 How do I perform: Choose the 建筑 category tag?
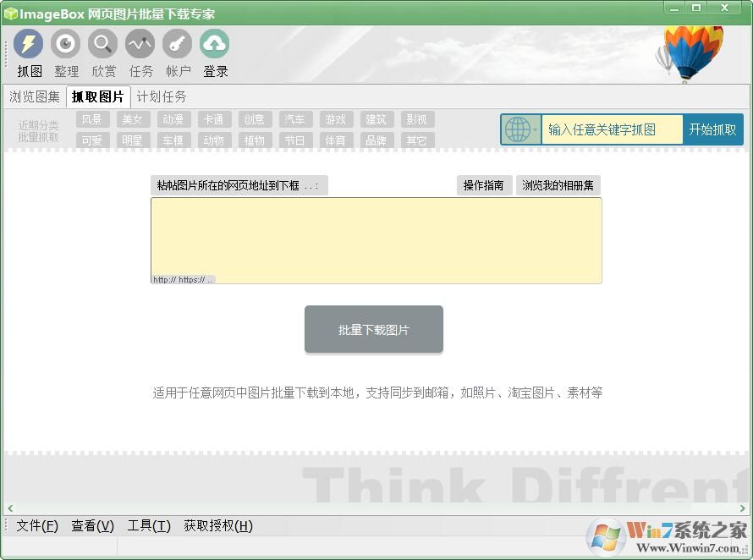coord(376,119)
